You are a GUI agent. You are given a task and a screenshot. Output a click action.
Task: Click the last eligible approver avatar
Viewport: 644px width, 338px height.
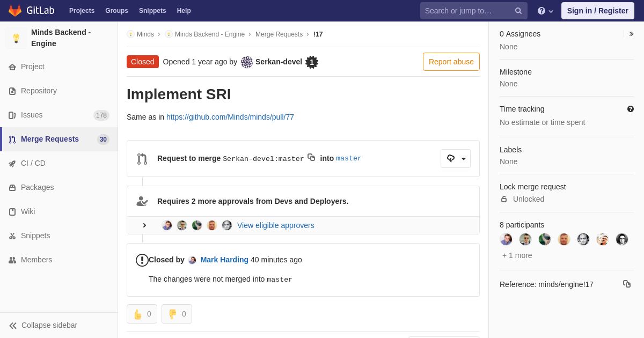227,225
